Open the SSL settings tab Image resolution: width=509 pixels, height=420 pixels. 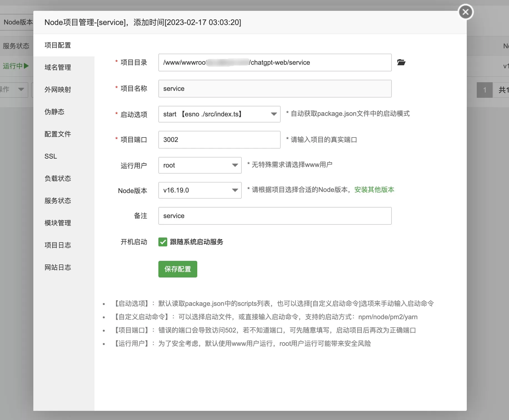50,156
